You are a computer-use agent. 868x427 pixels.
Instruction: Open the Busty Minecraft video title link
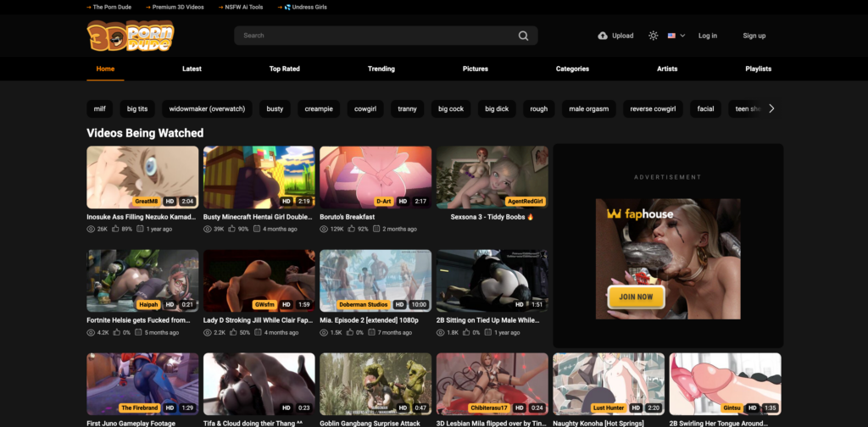(258, 218)
